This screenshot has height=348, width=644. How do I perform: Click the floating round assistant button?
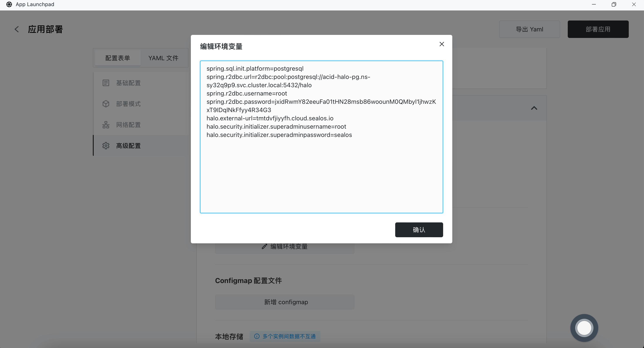click(584, 328)
